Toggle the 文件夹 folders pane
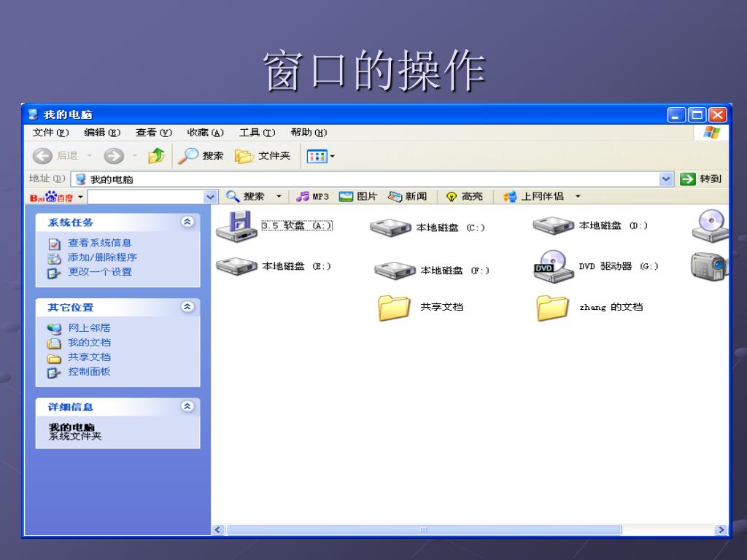This screenshot has width=747, height=560. 263,156
